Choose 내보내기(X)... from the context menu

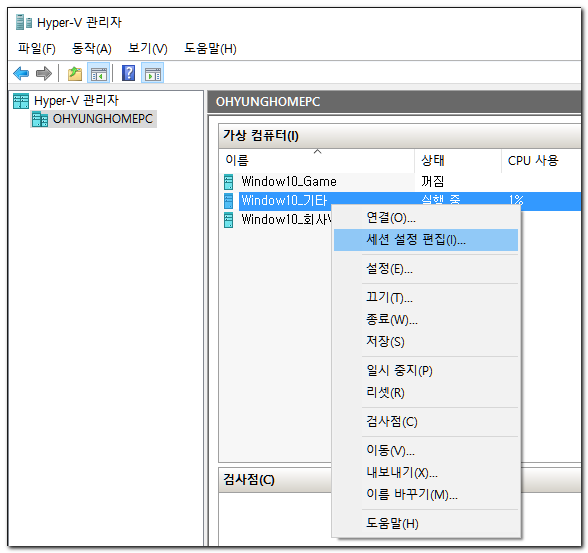coord(426,472)
